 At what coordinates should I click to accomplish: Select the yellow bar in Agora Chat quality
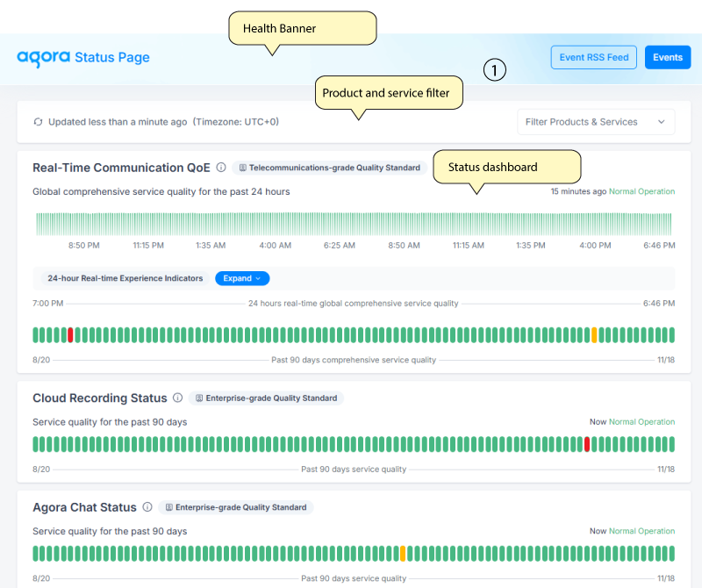(x=403, y=554)
